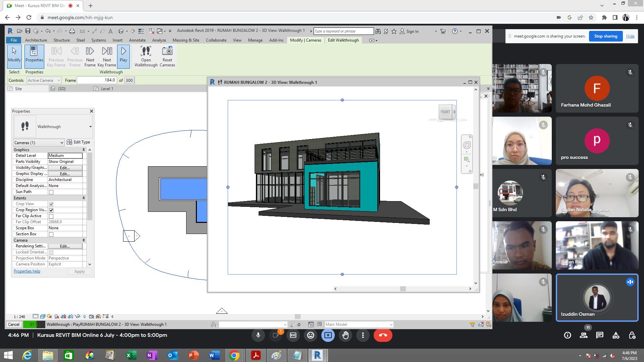
Task: Click the search binoculars icon
Action: 378,31
